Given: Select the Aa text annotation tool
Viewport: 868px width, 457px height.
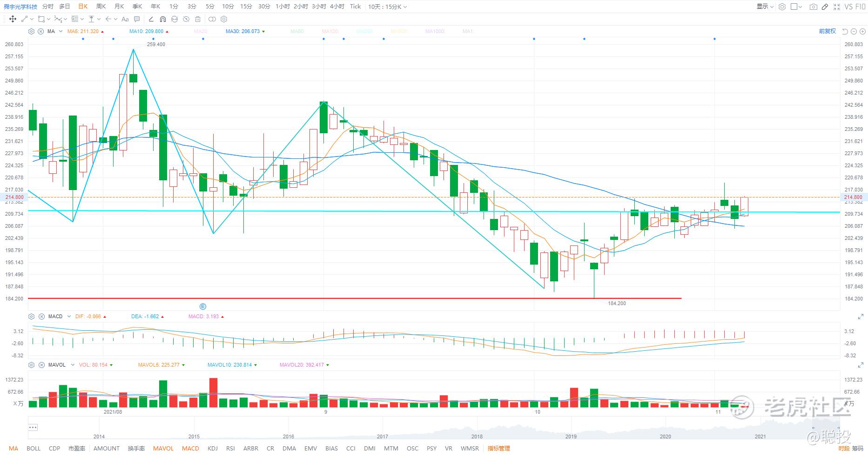Looking at the screenshot, I should 125,19.
